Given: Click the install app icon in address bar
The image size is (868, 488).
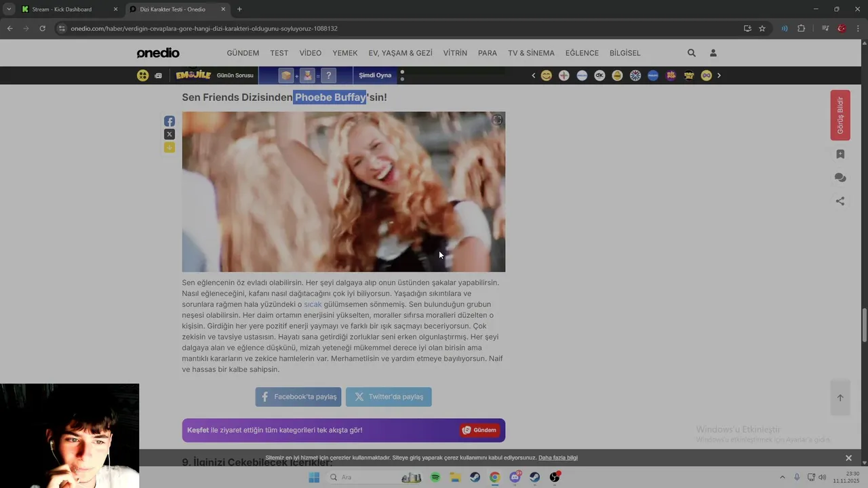Looking at the screenshot, I should tap(747, 28).
